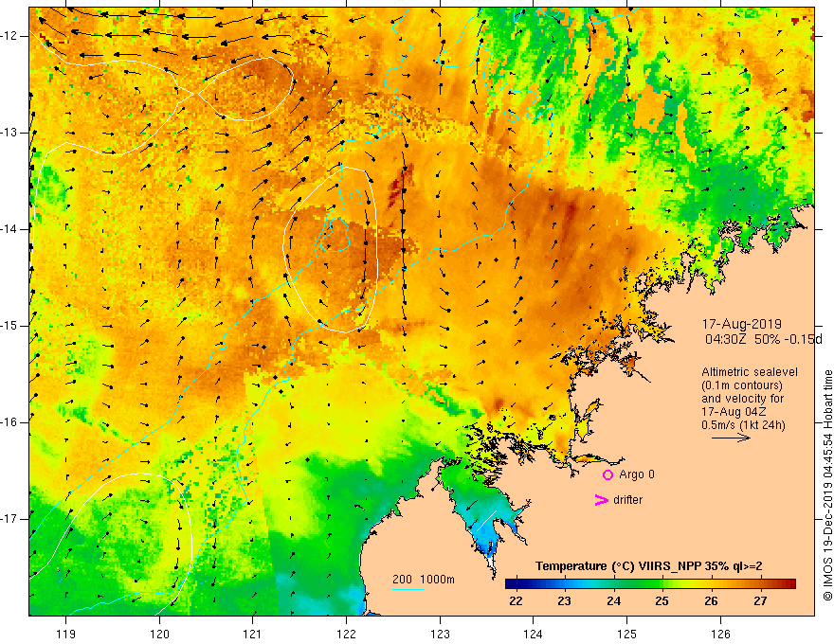Screen dimensions: 834x644
Task: Click the '24' temperature scale label
Action: click(x=613, y=601)
